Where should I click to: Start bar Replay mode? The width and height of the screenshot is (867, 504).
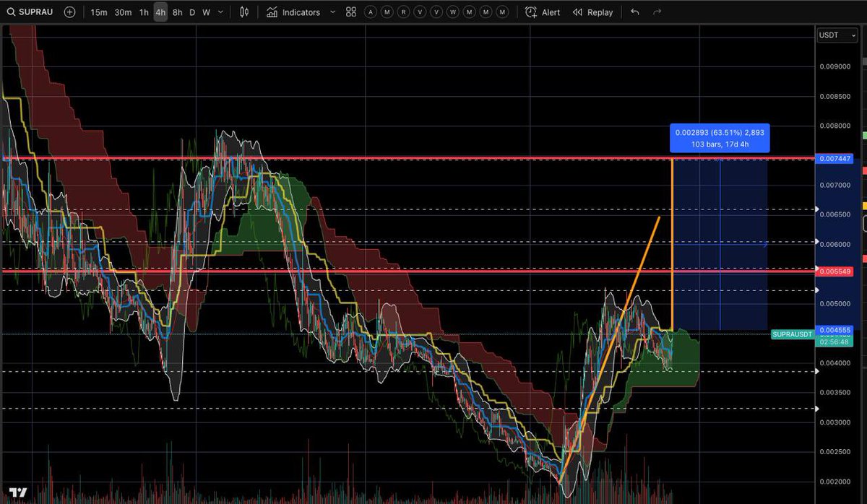coord(592,12)
